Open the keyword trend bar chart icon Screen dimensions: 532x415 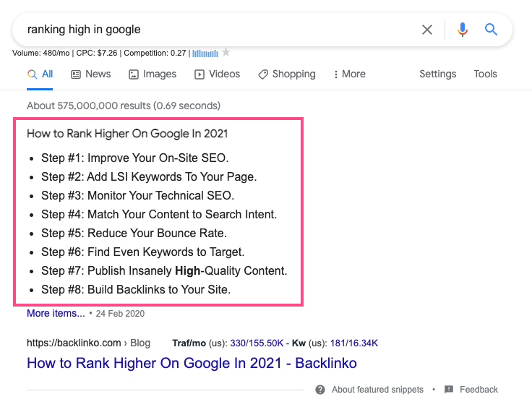(205, 52)
